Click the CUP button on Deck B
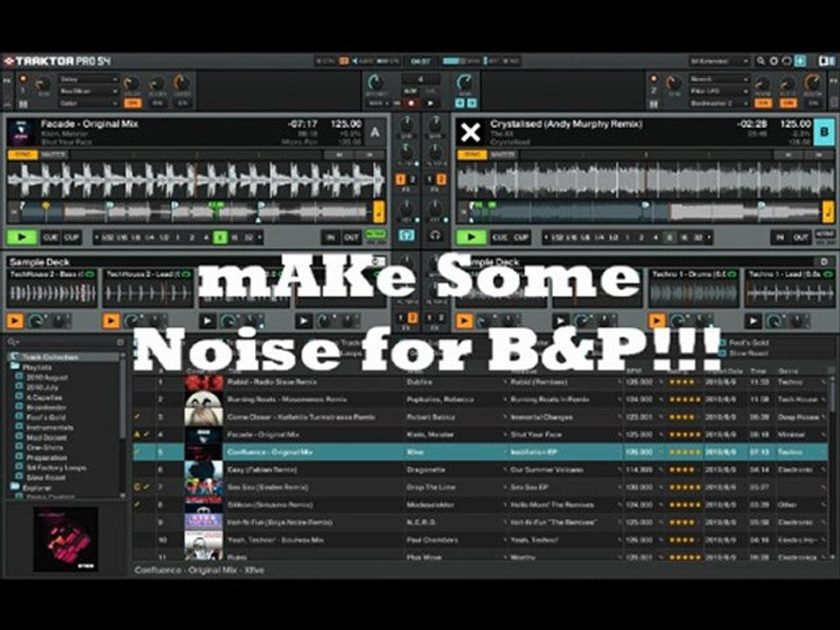Screen dimensions: 840x630 point(521,237)
